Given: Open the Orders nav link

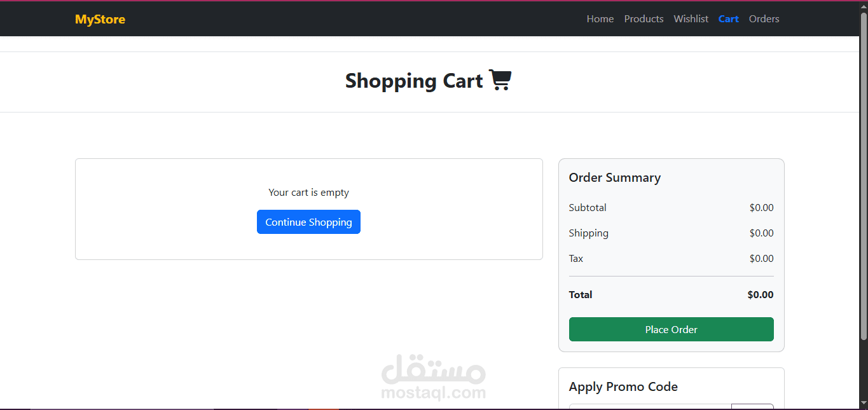Looking at the screenshot, I should [x=764, y=19].
